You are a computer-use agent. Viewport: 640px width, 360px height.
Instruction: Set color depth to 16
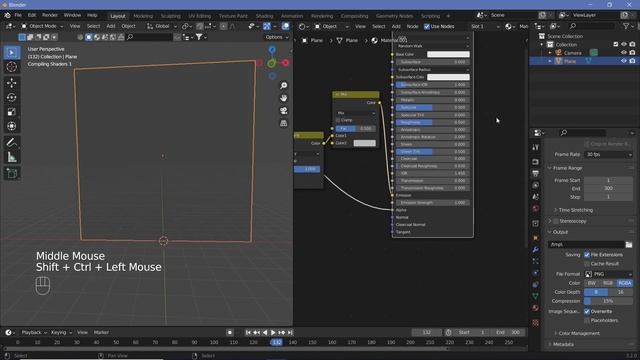click(x=620, y=292)
